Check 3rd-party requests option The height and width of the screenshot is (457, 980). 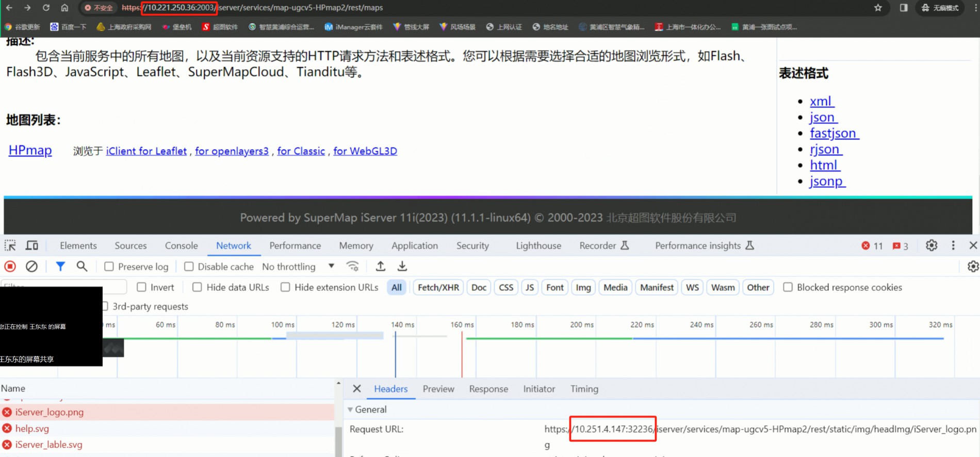[105, 306]
